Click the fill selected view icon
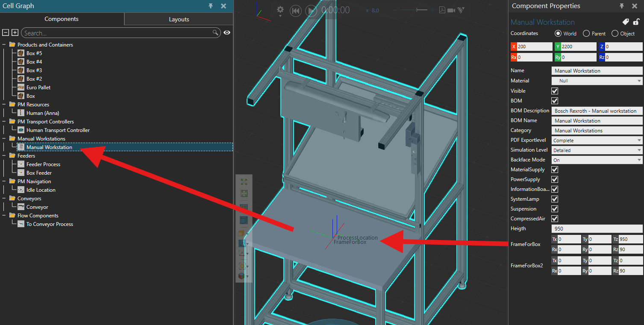 point(244,193)
